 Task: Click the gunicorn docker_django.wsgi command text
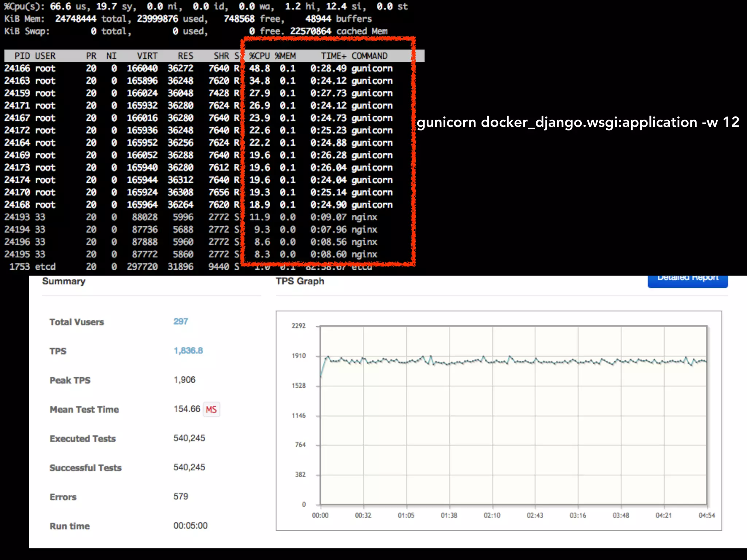click(578, 122)
